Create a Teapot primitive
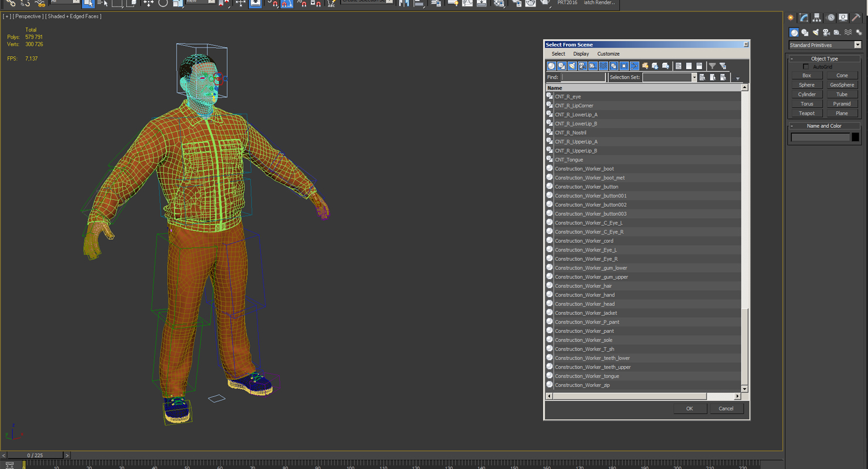868x469 pixels. [806, 113]
